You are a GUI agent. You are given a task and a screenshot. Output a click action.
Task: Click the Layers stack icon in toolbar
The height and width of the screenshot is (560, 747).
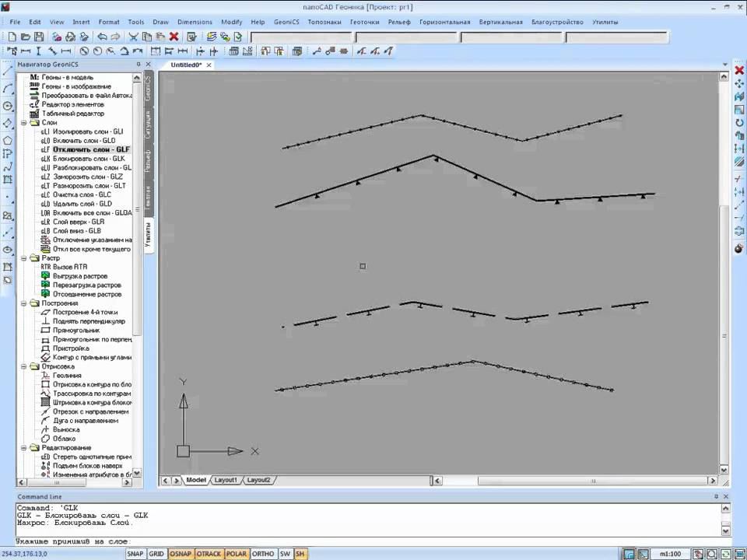tap(212, 37)
